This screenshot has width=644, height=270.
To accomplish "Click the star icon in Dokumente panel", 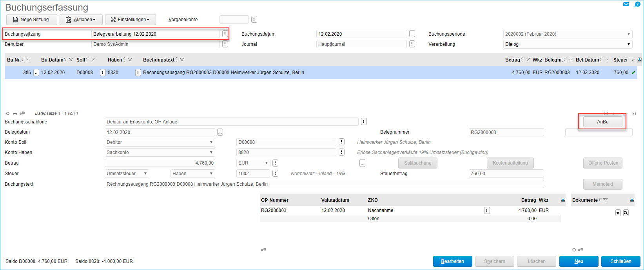I will 618,213.
